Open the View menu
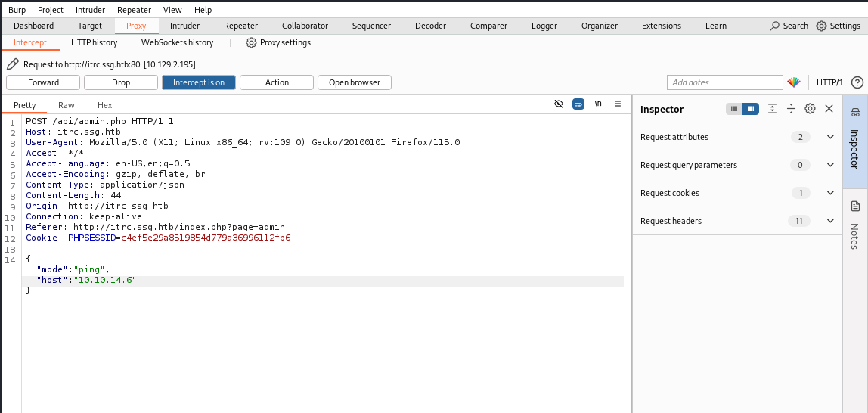This screenshot has width=868, height=413. [172, 10]
